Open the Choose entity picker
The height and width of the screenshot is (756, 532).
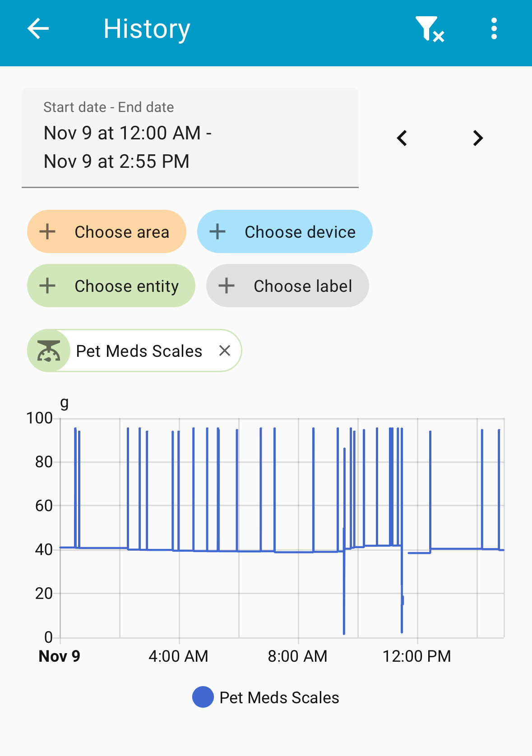[126, 286]
